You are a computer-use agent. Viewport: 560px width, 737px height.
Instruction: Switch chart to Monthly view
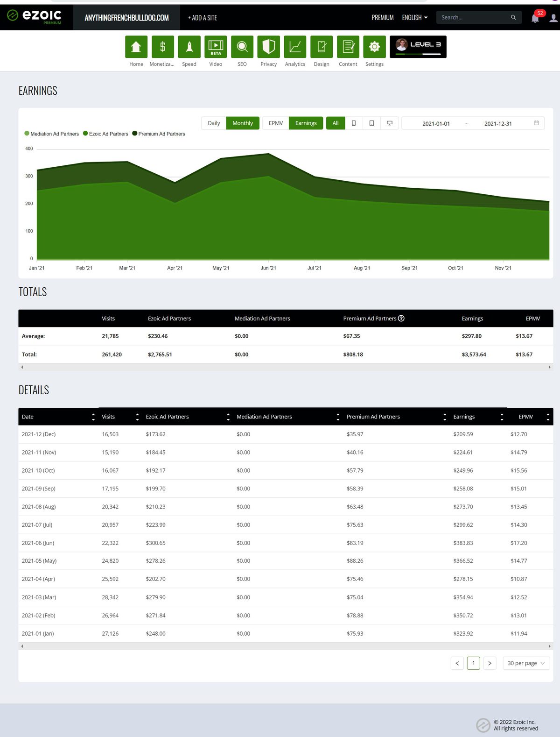coord(243,123)
